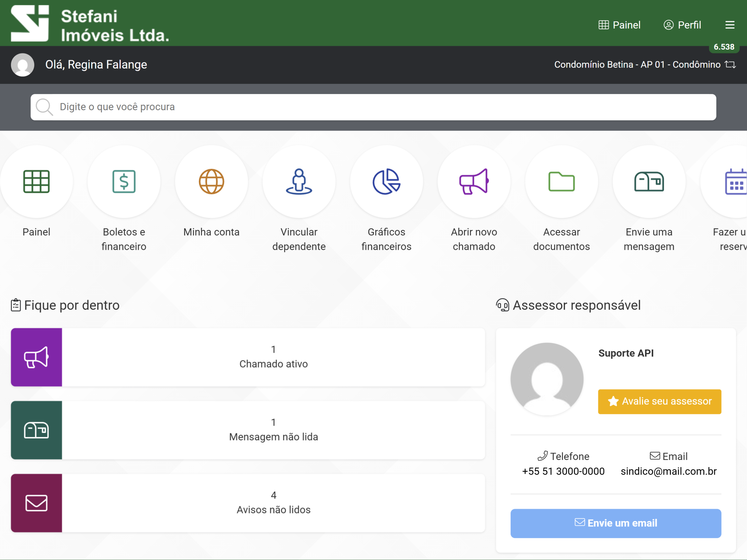
Task: Click the headset icon beside Assessor responsável
Action: tap(503, 305)
